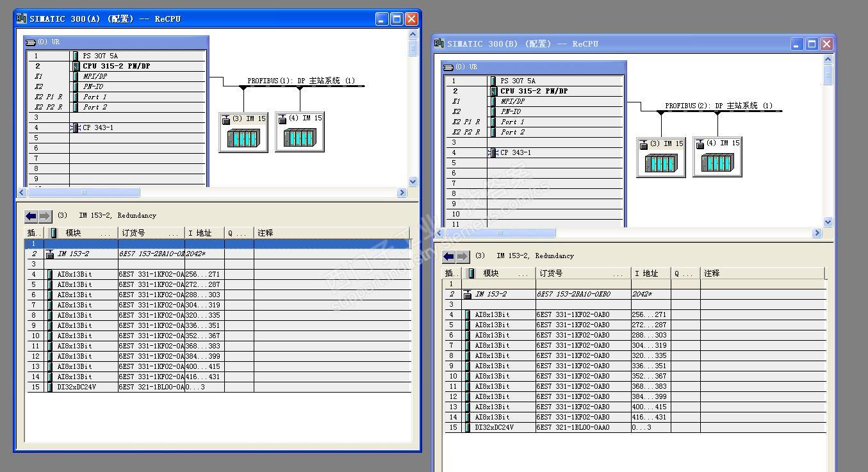
Task: Click 注释 column header in window A
Action: 332,233
